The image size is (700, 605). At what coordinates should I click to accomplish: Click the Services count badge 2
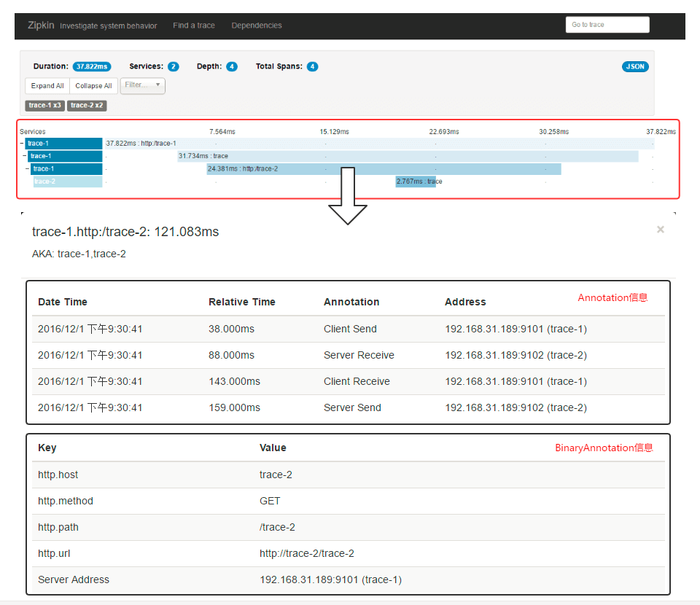pos(174,66)
